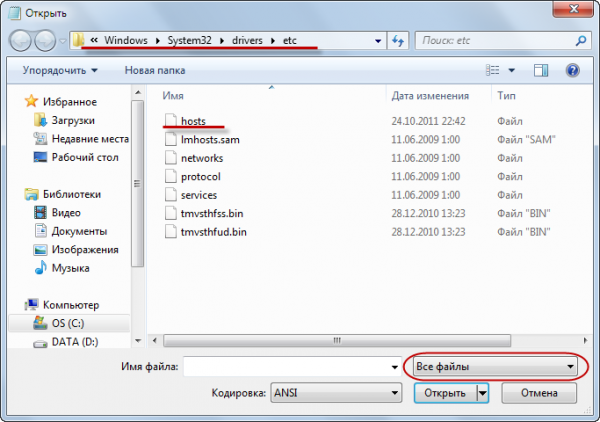600x422 pixels.
Task: Select the tmvsthfud.bin file
Action: click(214, 232)
